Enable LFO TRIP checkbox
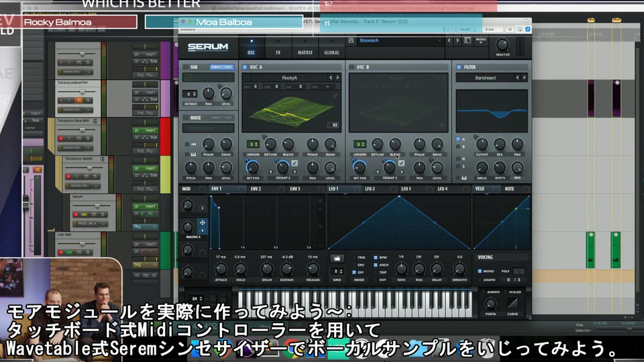The image size is (644, 362). [x=376, y=272]
